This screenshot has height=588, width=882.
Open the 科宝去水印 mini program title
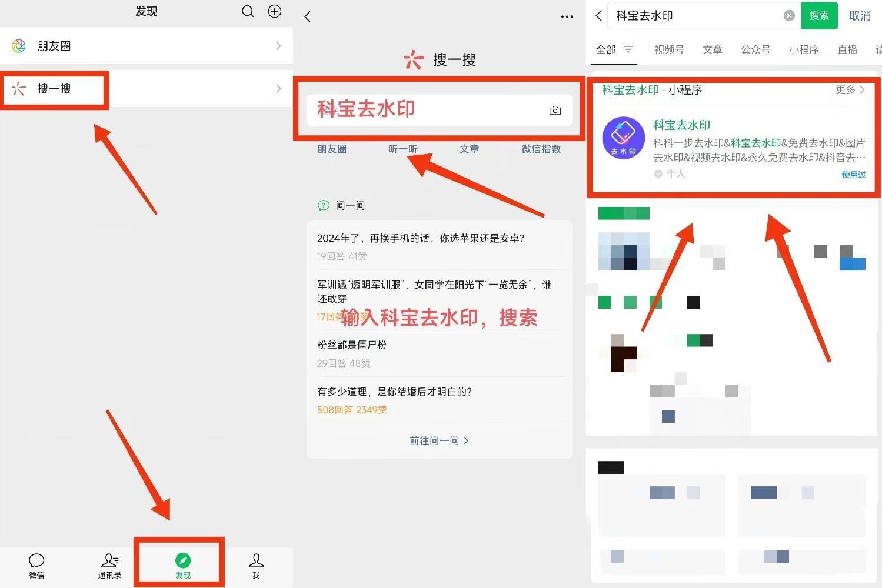click(681, 125)
